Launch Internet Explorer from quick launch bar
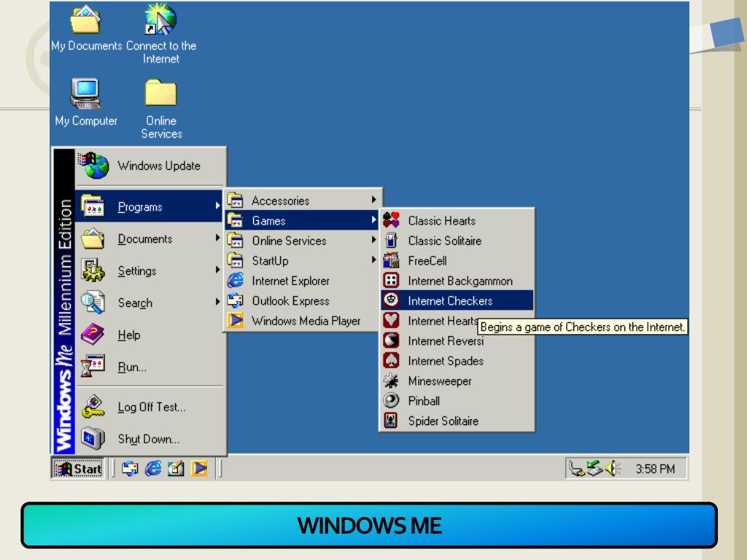Viewport: 747px width, 560px height. pos(152,467)
